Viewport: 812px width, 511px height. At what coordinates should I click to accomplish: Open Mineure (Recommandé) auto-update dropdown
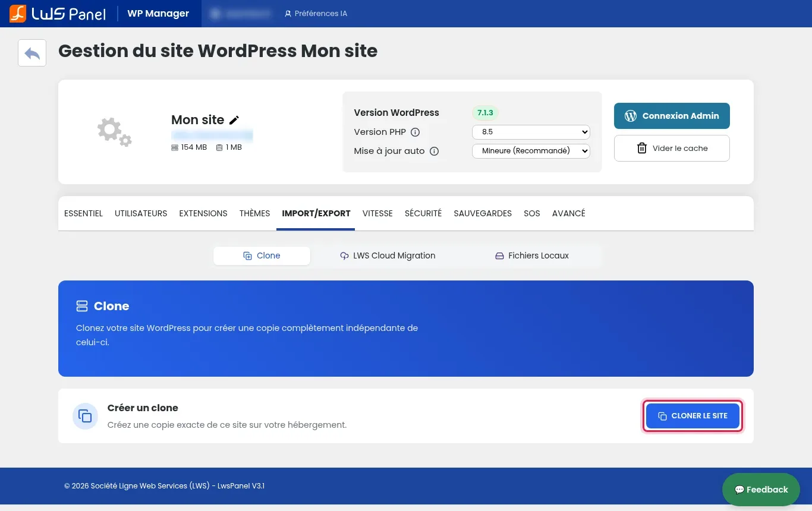pos(531,151)
